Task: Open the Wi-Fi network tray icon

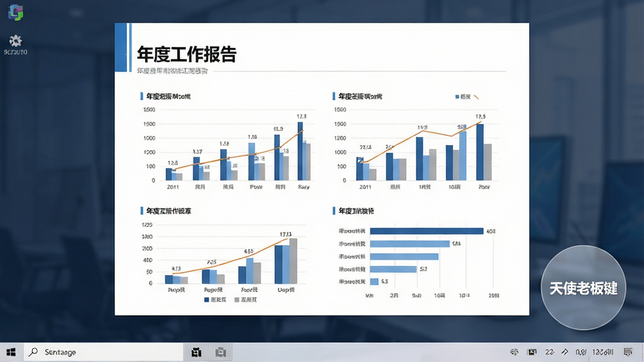Action: (x=514, y=352)
